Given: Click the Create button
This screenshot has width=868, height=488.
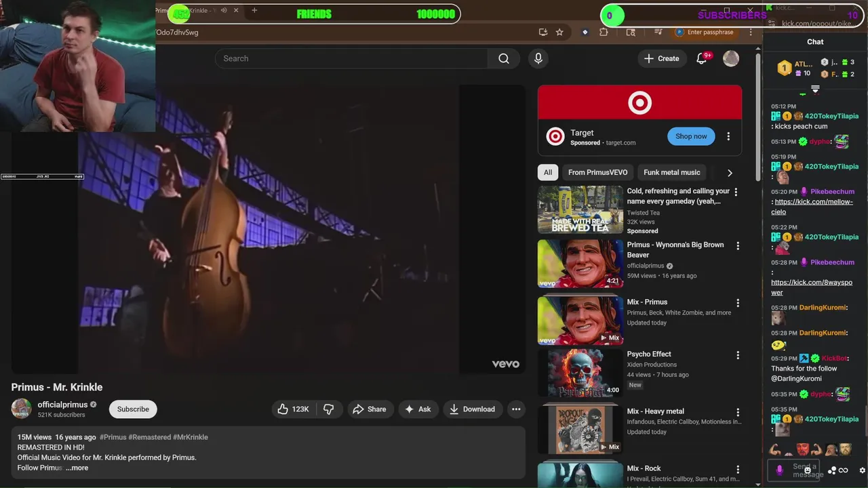Looking at the screenshot, I should point(661,58).
